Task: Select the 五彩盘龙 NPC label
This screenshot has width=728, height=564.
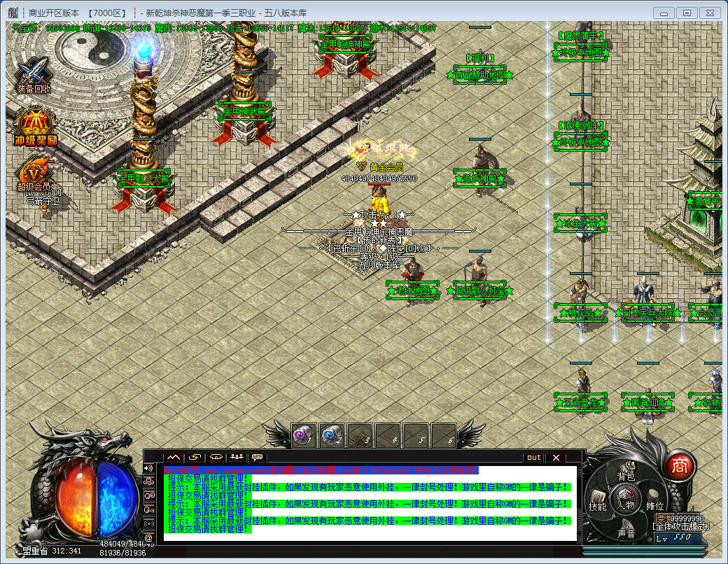Action: 580,402
